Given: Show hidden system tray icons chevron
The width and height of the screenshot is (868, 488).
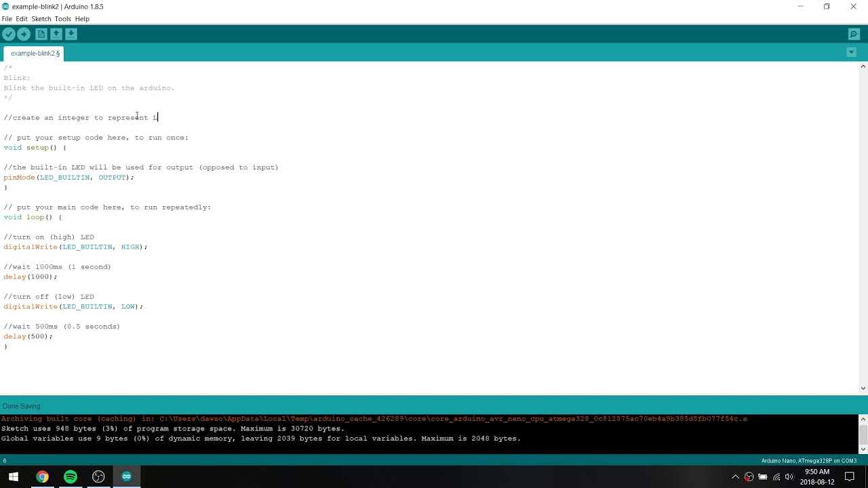Looking at the screenshot, I should tap(735, 477).
